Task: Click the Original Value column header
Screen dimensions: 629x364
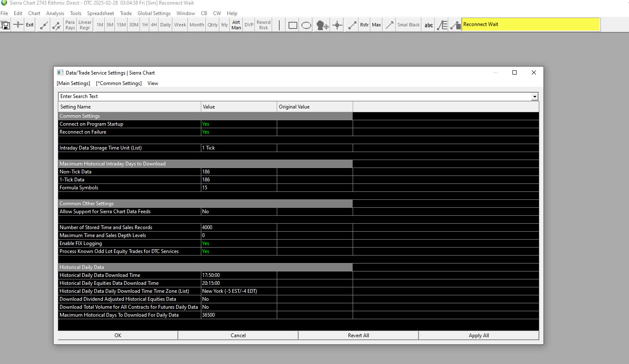Action: 315,107
